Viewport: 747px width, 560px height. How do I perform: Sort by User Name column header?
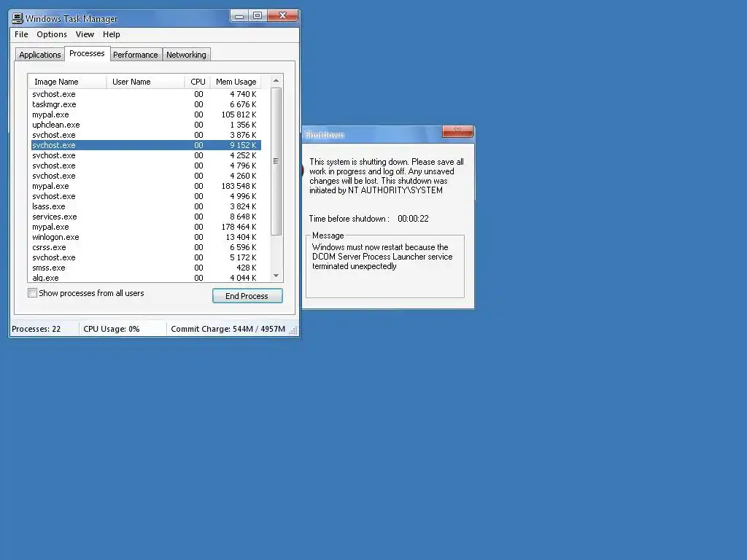tap(145, 82)
